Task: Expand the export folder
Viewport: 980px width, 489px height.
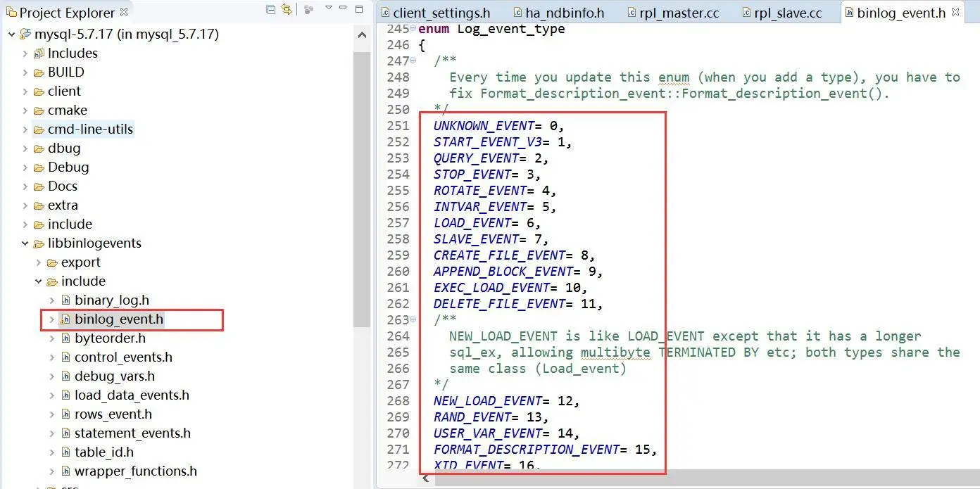Action: tap(39, 262)
